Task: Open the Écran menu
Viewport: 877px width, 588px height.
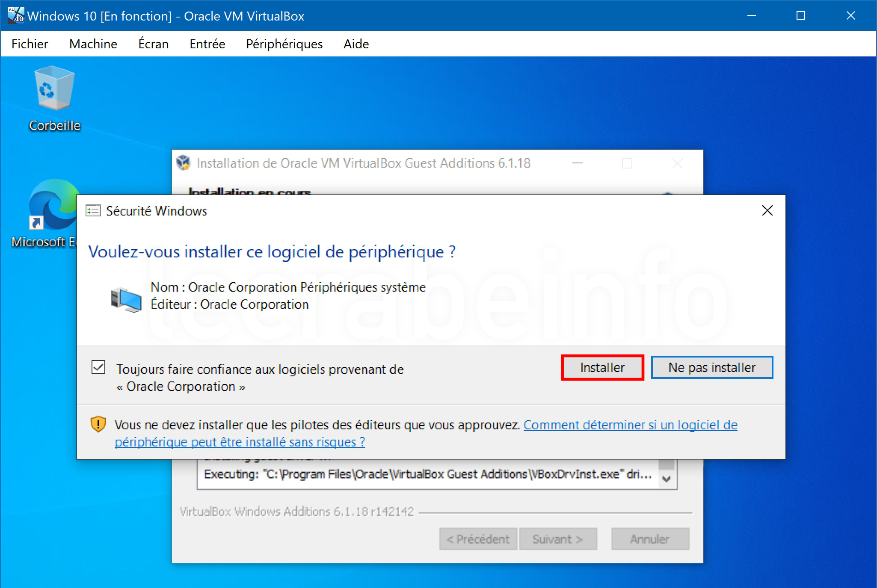Action: point(154,44)
